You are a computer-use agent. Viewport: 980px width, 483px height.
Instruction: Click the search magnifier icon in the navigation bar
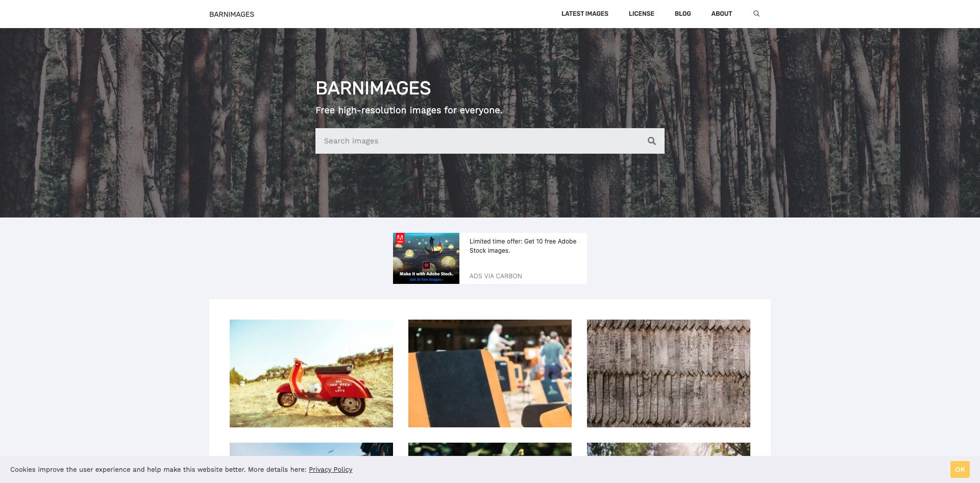756,14
